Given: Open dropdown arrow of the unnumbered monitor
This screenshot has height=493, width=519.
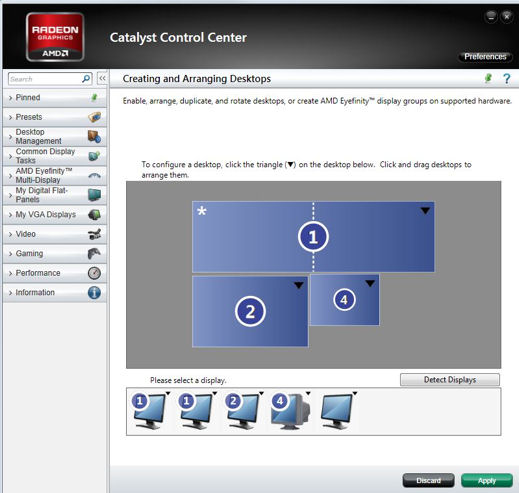Looking at the screenshot, I should tap(355, 394).
